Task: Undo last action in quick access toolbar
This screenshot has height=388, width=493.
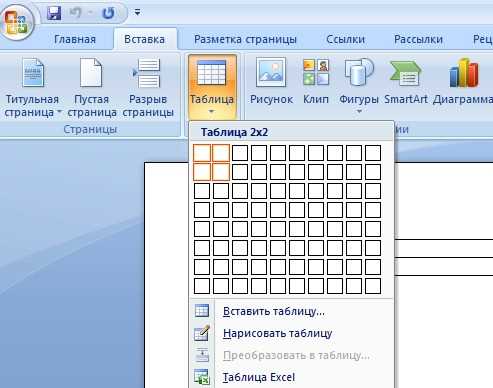Action: pos(75,13)
